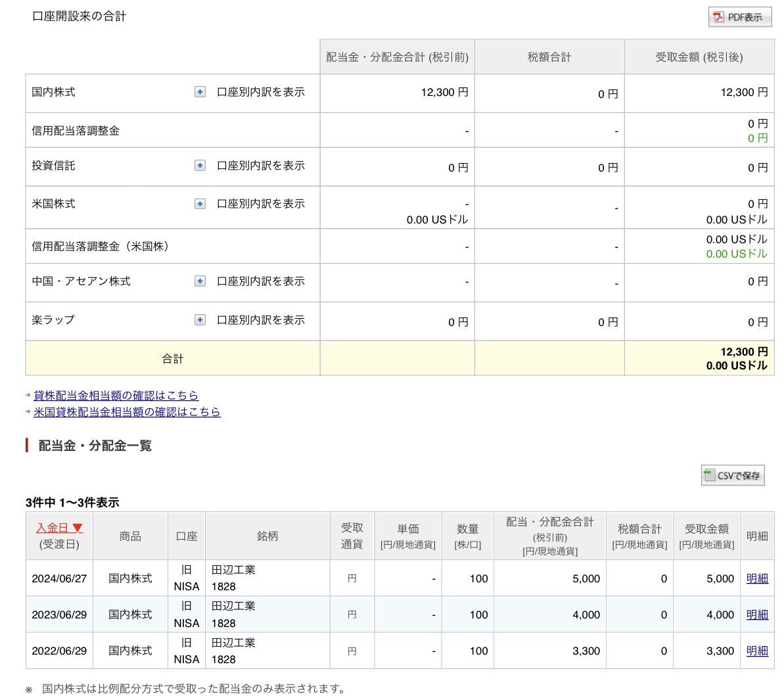
Task: Click the 配当金・分配金一覧 section heading
Action: 95,446
